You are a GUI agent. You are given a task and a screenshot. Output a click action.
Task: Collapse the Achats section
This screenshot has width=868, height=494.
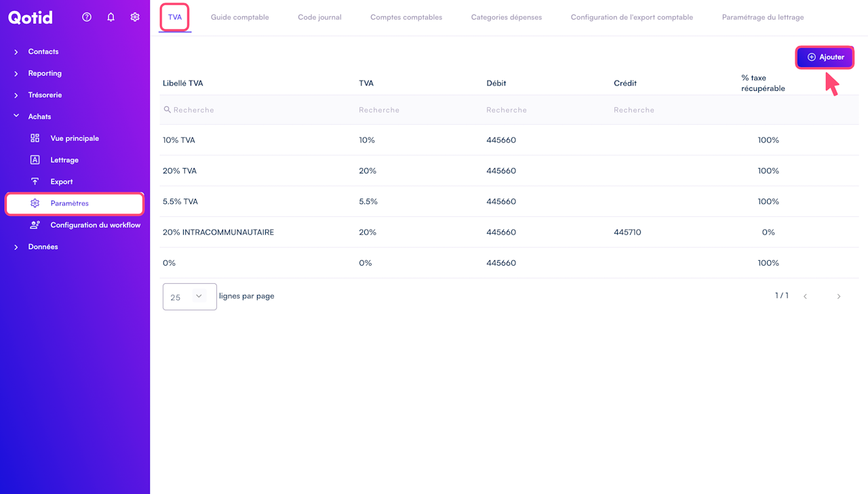point(16,117)
